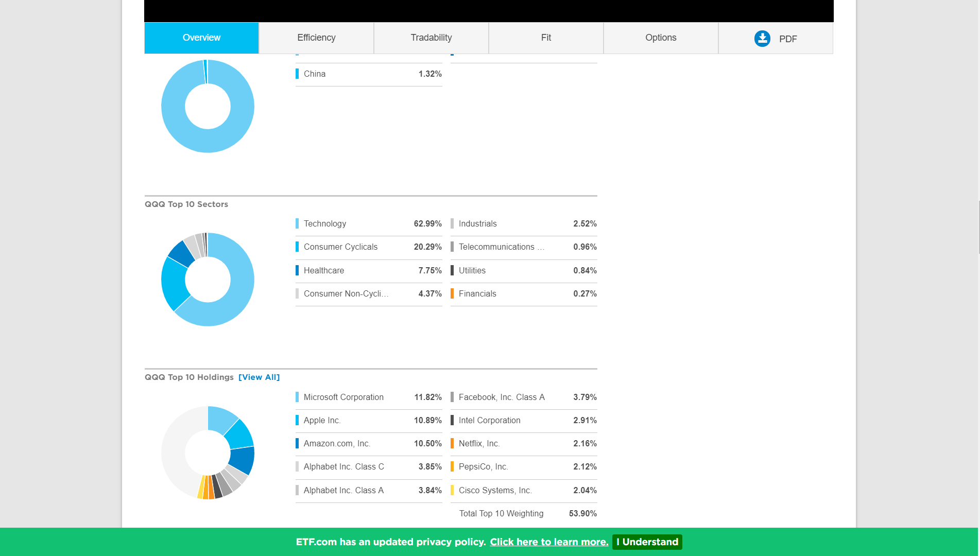This screenshot has height=556, width=980.
Task: Click the I Understand button
Action: tap(647, 542)
